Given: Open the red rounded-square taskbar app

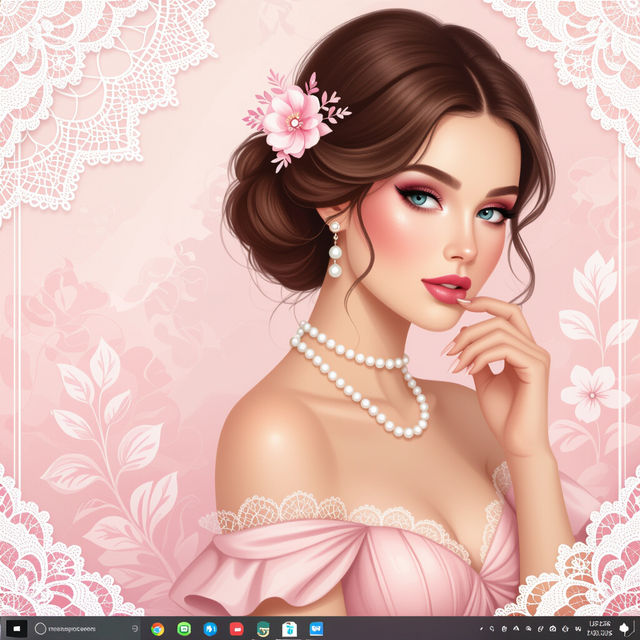Looking at the screenshot, I should 237,629.
